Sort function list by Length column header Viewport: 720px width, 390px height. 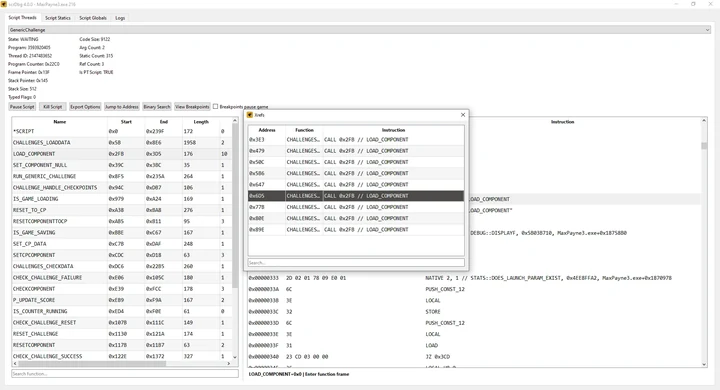[x=201, y=122]
